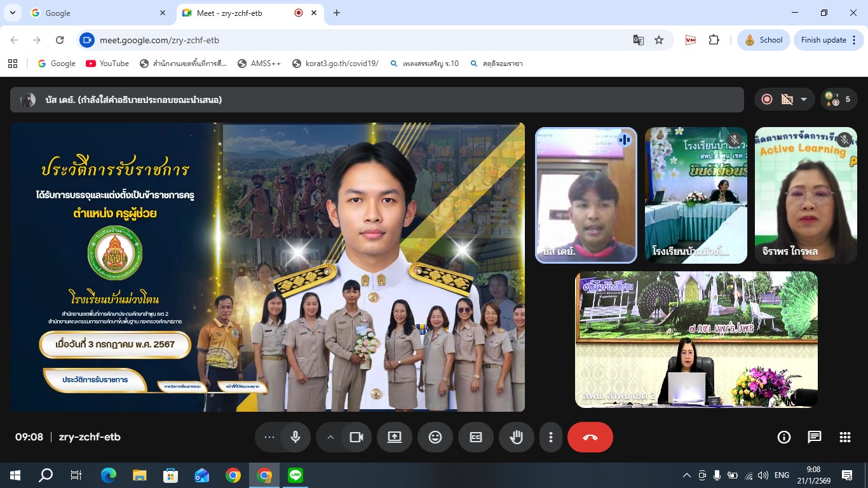Click the Finish update button
The image size is (868, 488).
tap(823, 40)
